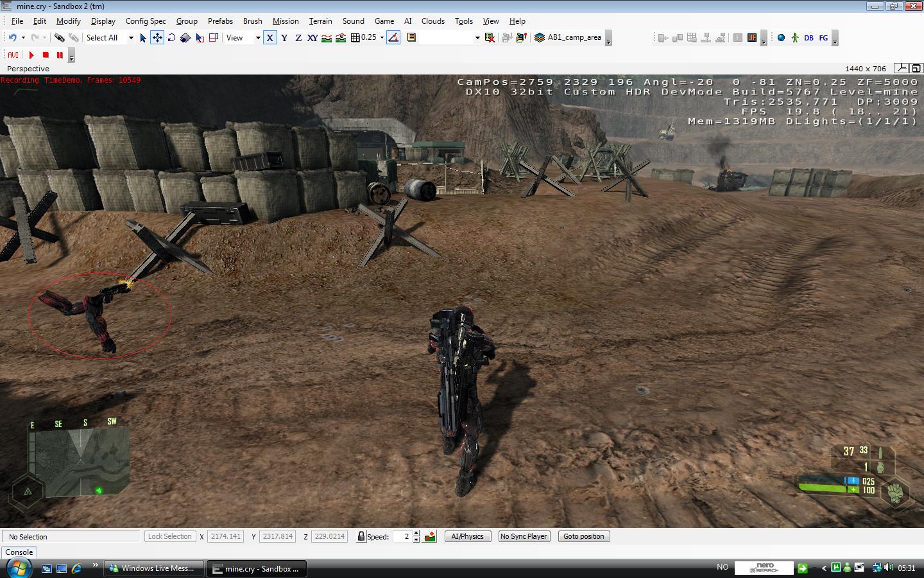The height and width of the screenshot is (578, 924).
Task: Click the greyed align-to-object toolbar icon
Action: (x=663, y=37)
